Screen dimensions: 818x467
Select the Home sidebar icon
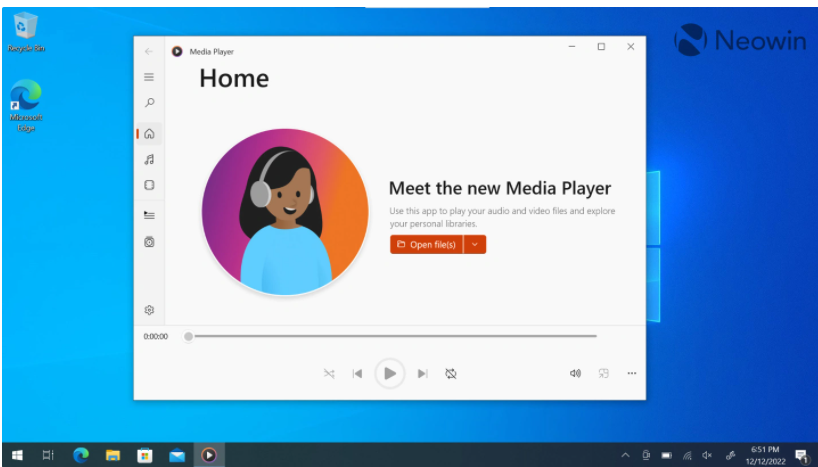point(149,134)
